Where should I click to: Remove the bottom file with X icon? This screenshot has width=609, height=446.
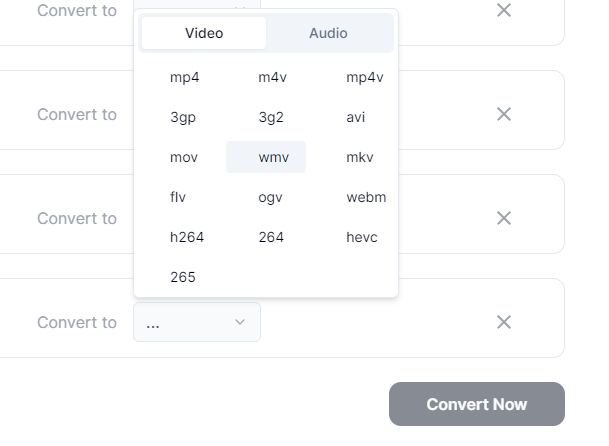coord(504,322)
